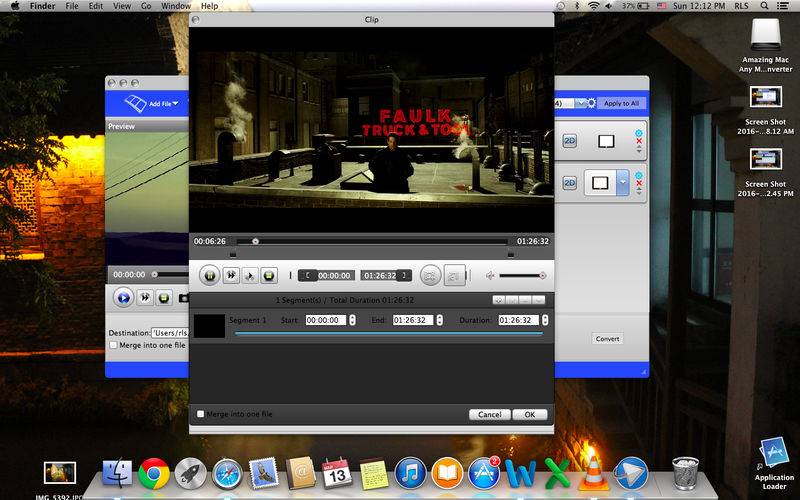The image size is (800, 500).
Task: Launch Google Chrome from the Dock
Action: click(154, 474)
